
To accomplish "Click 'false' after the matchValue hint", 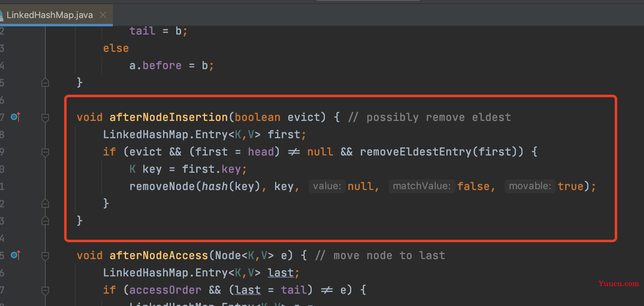I will coord(473,186).
